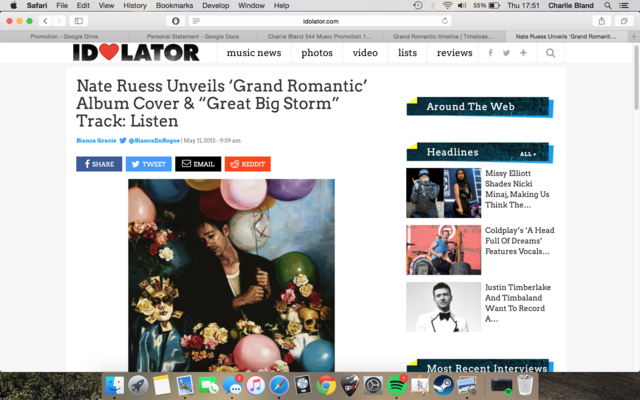The width and height of the screenshot is (640, 400).
Task: Open System Preferences from the Dock
Action: 373,385
